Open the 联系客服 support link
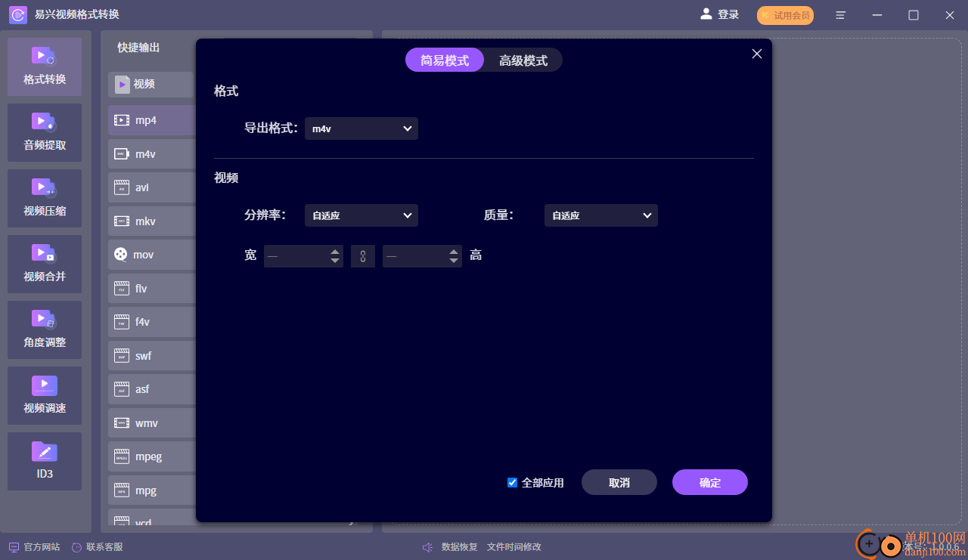Viewport: 968px width, 560px height. pos(97,547)
